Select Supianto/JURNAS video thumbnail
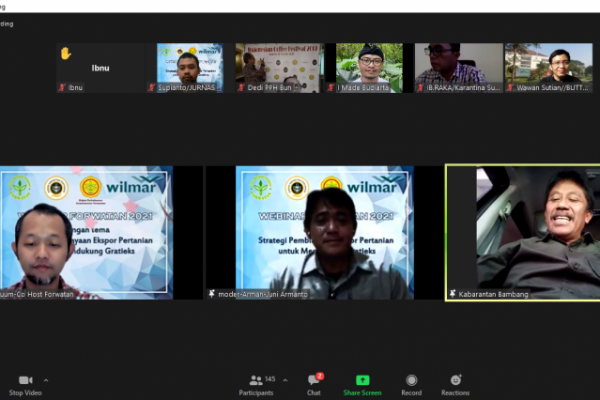 (x=189, y=65)
